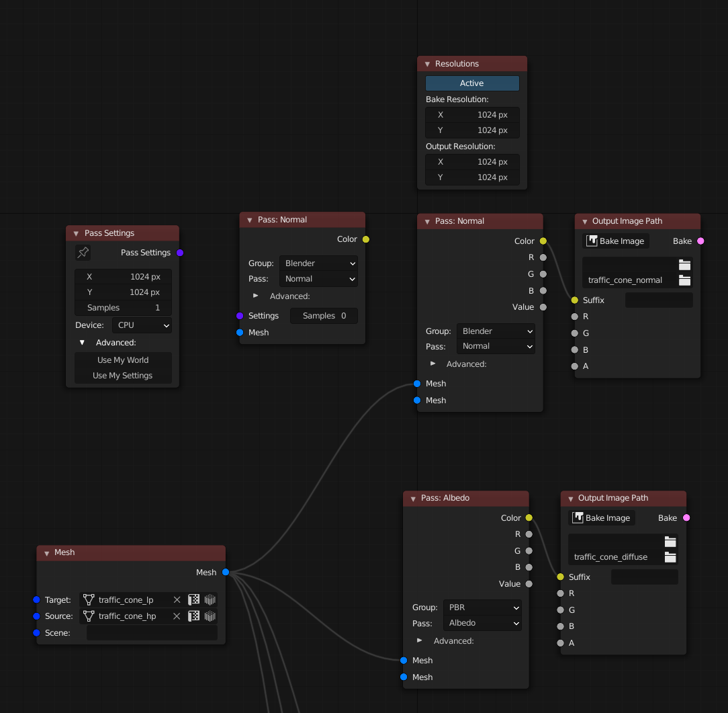Screen dimensions: 728x713
Task: Click the mesh icon beside traffic_cone_hp
Action: pos(89,616)
